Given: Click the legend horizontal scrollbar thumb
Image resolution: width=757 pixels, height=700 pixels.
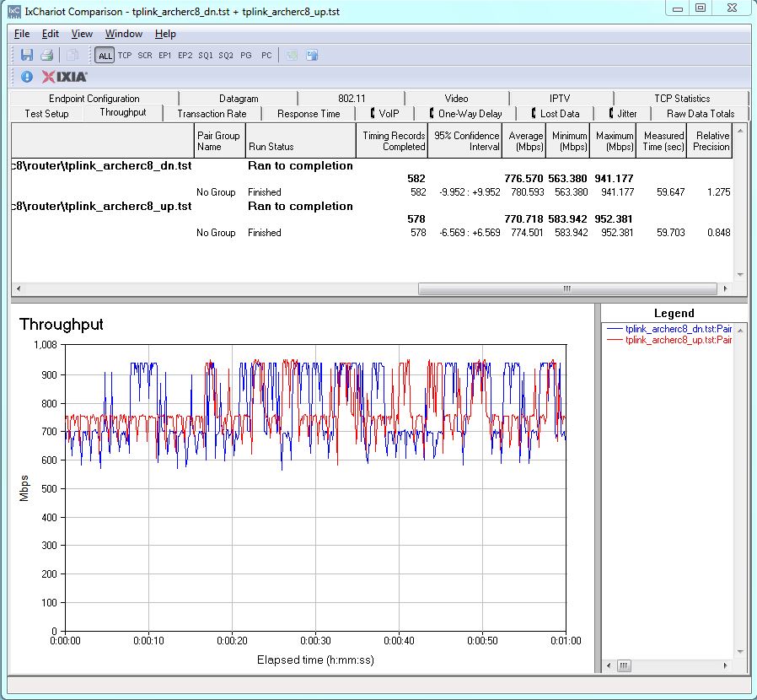Looking at the screenshot, I should click(x=624, y=665).
